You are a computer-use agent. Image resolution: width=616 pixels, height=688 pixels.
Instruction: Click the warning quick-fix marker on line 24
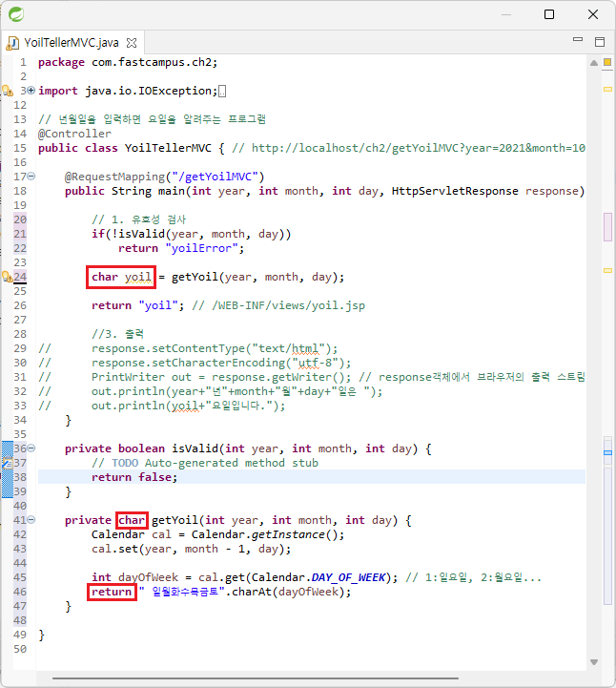point(8,277)
